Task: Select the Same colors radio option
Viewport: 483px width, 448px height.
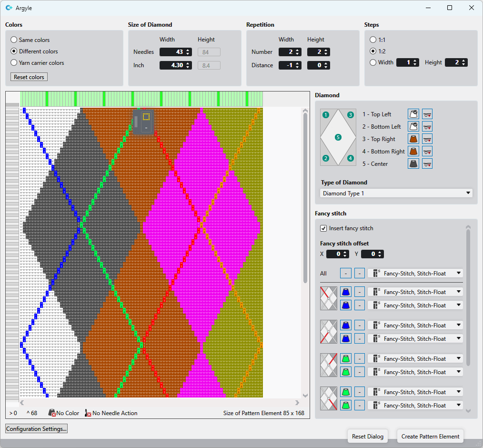Action: pos(14,40)
